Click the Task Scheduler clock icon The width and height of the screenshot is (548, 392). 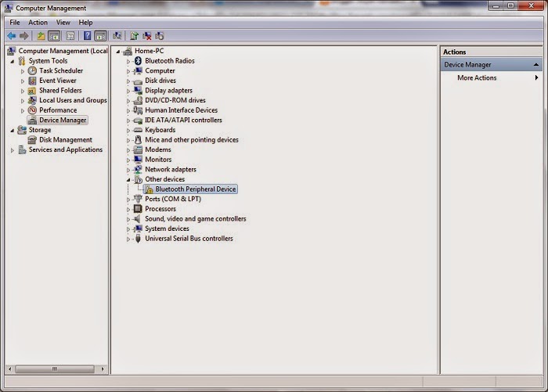(32, 70)
